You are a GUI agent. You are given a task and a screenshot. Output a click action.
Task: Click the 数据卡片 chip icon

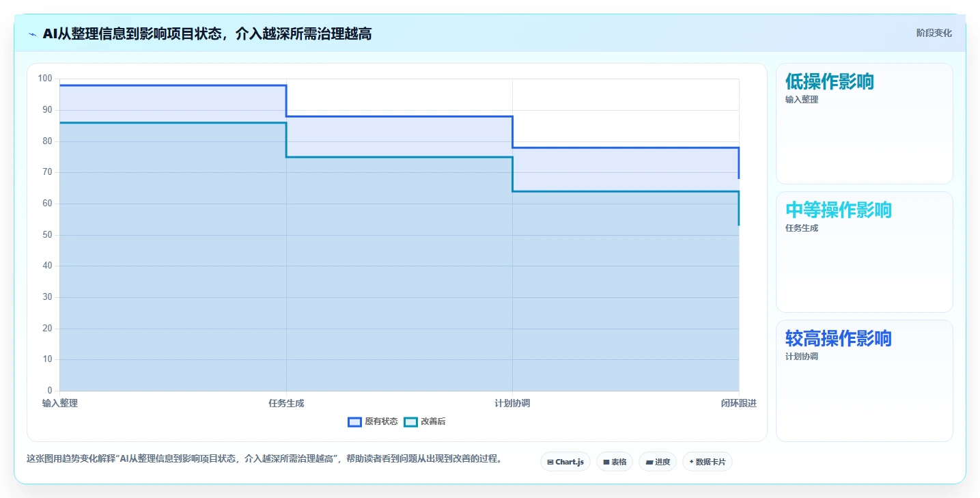691,462
